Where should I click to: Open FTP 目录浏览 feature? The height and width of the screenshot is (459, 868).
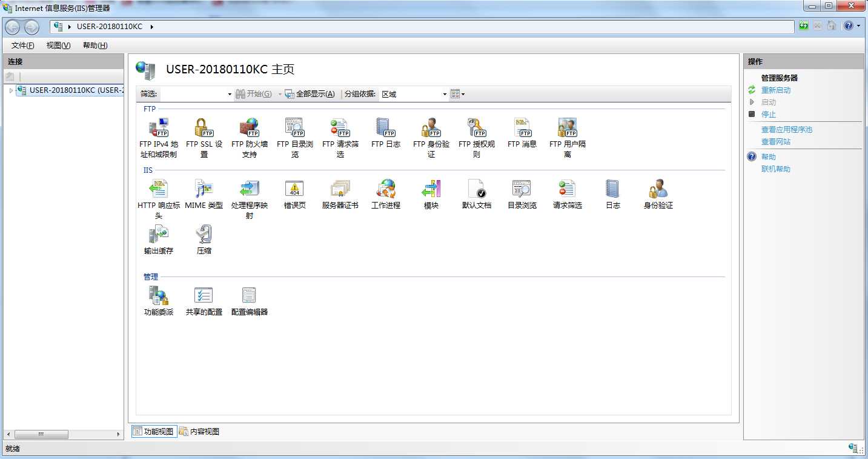pos(295,138)
